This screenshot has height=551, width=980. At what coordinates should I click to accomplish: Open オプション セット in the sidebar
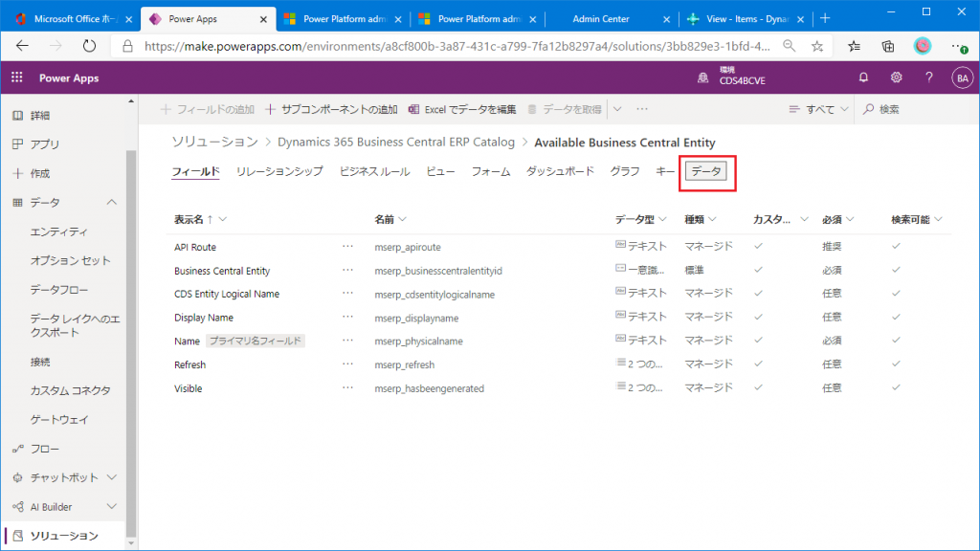pyautogui.click(x=71, y=260)
